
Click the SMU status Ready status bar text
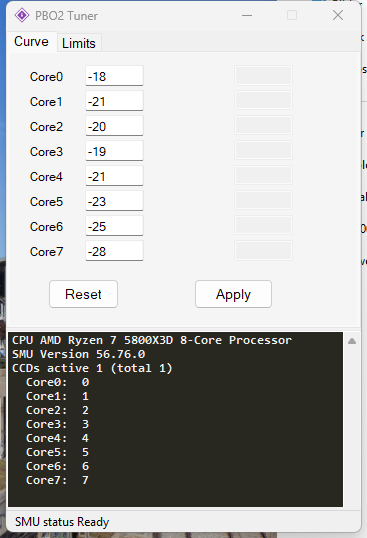(62, 522)
